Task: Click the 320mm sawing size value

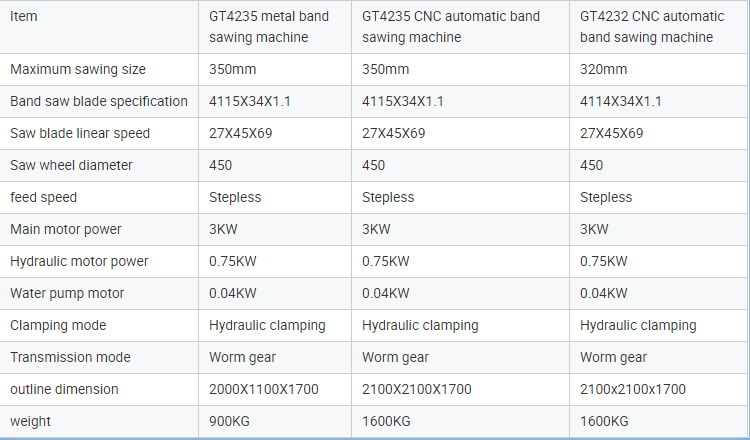Action: click(x=603, y=69)
